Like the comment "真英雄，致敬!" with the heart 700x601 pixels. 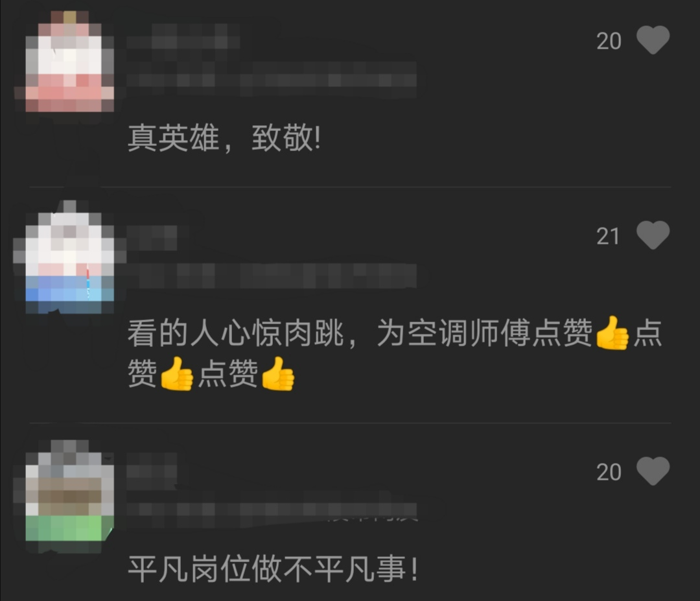pyautogui.click(x=653, y=40)
